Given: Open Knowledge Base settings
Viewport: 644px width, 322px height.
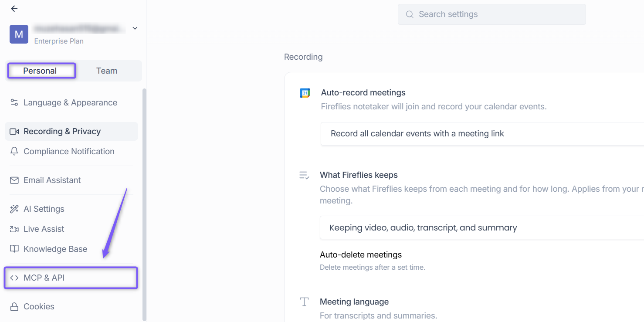Looking at the screenshot, I should click(71, 249).
